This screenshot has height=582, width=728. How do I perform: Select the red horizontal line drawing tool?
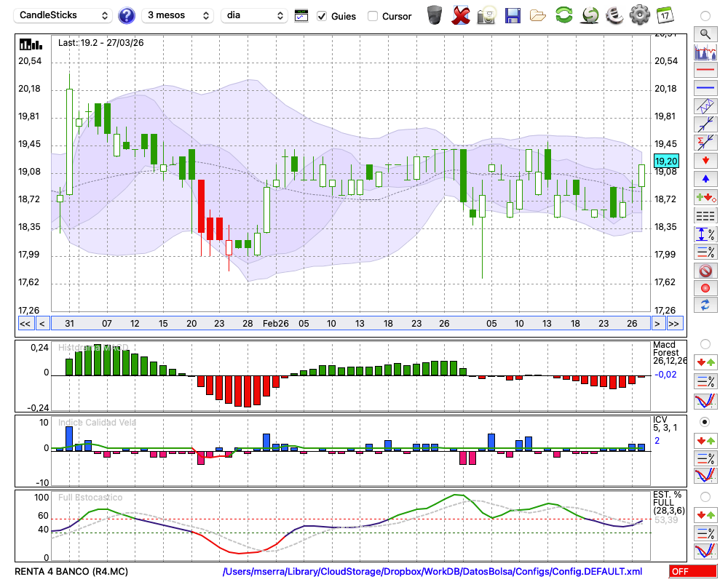(705, 71)
